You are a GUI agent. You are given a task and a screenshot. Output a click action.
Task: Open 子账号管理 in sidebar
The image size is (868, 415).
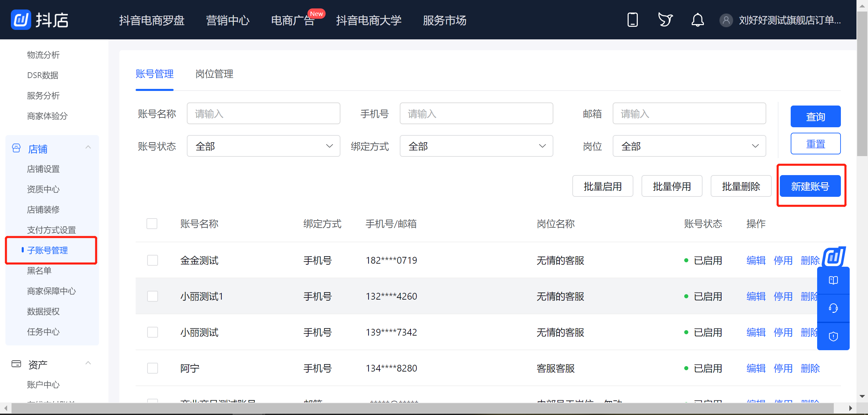pos(47,250)
